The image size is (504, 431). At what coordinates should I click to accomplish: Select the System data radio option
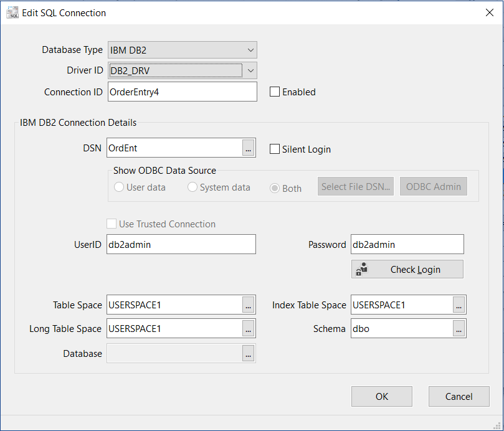coord(193,187)
